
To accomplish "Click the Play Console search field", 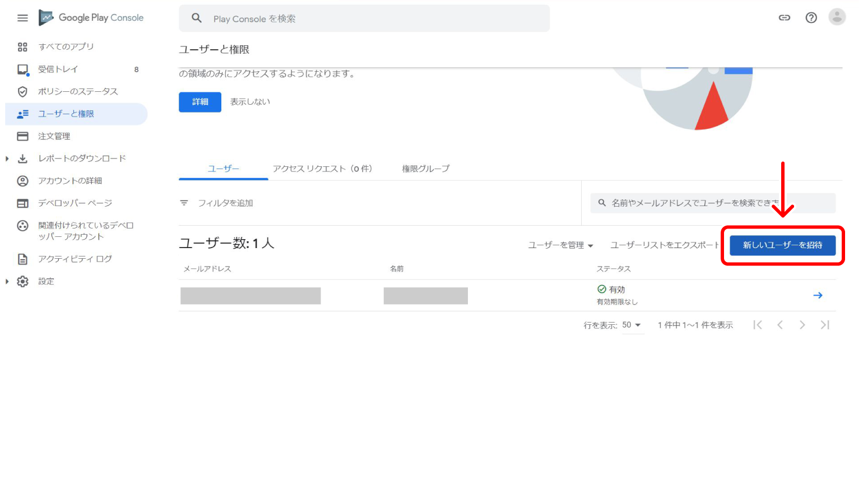I will [364, 18].
